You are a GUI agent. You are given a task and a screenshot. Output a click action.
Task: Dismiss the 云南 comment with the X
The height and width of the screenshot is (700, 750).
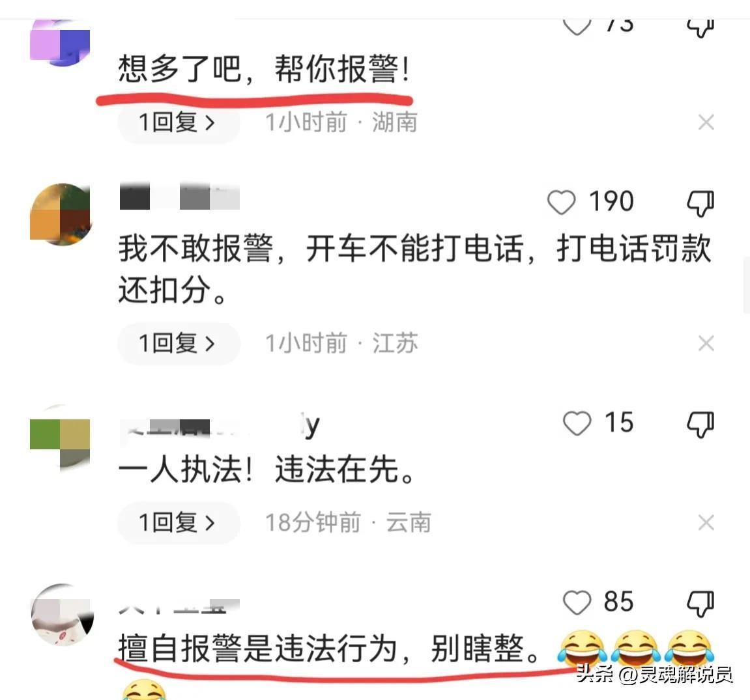tap(706, 522)
